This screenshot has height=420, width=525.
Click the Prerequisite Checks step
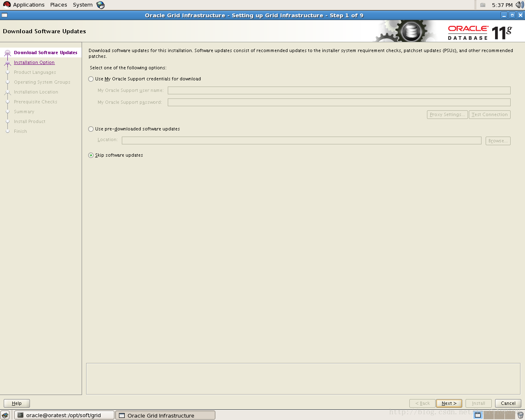(x=36, y=102)
